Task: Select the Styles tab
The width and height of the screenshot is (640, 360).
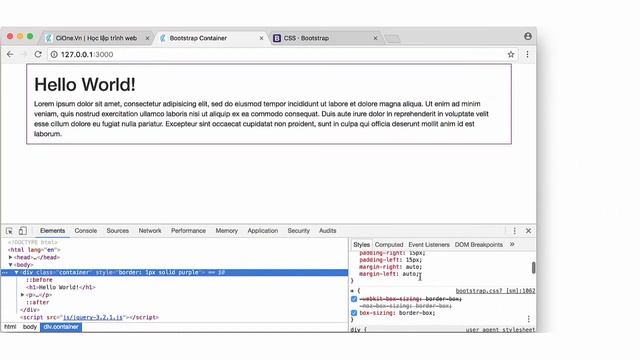Action: coord(361,244)
